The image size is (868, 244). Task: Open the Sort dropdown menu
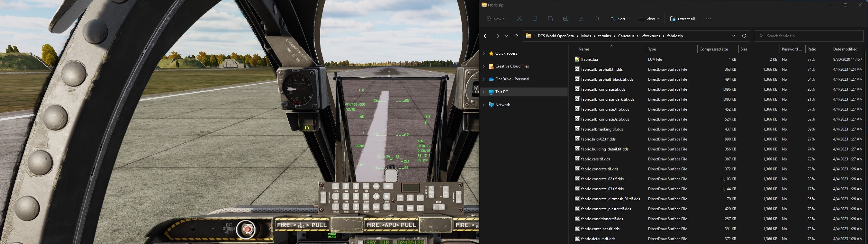(620, 19)
